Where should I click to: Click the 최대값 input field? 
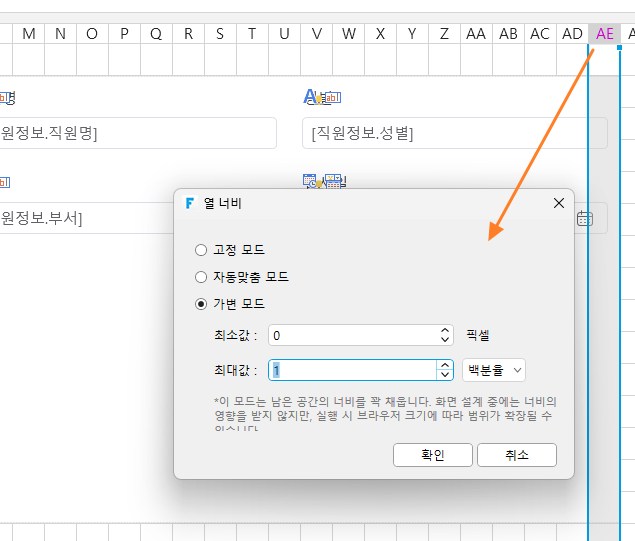coord(352,370)
